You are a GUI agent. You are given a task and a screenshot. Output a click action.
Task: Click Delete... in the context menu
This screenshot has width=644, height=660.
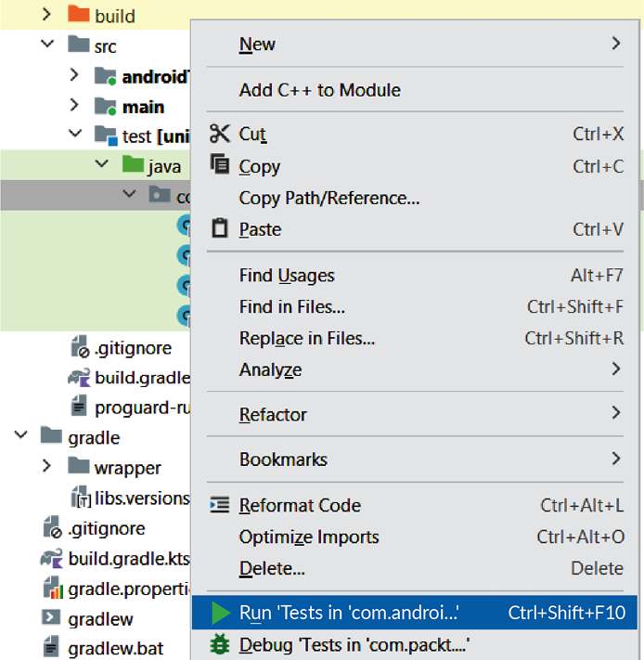tap(272, 568)
